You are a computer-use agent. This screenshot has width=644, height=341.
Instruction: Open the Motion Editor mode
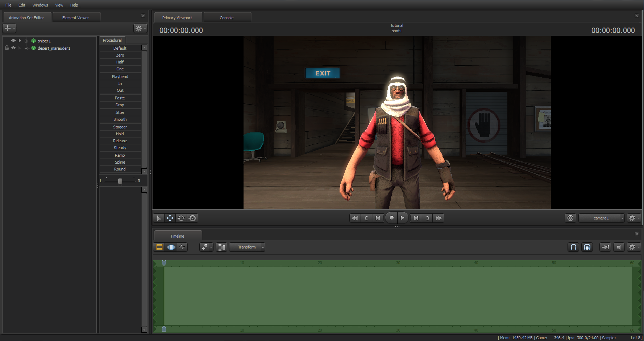pos(171,247)
